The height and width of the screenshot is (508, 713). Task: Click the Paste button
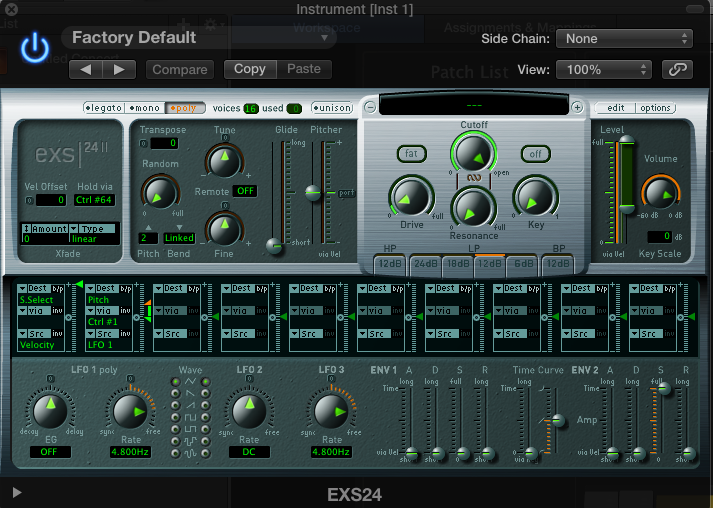304,69
